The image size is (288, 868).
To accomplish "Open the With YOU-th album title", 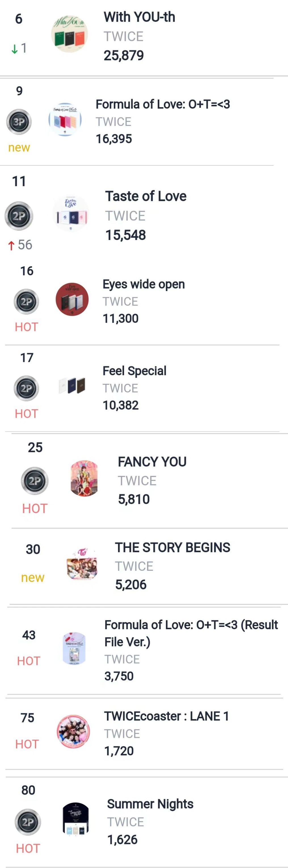I will click(x=139, y=17).
